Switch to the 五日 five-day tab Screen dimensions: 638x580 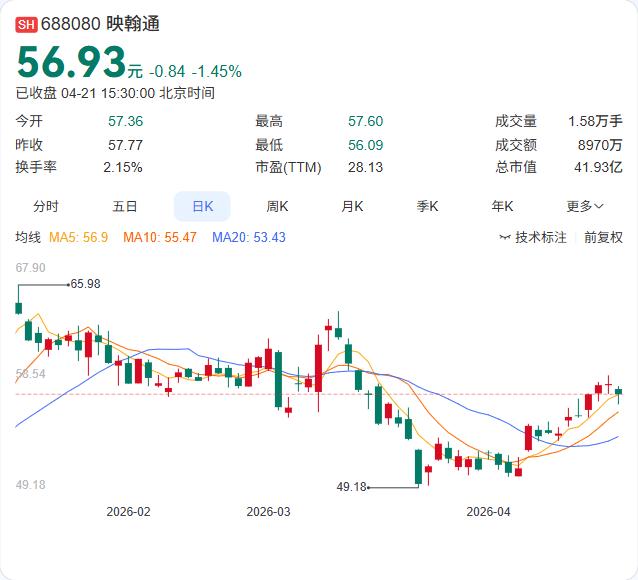125,206
